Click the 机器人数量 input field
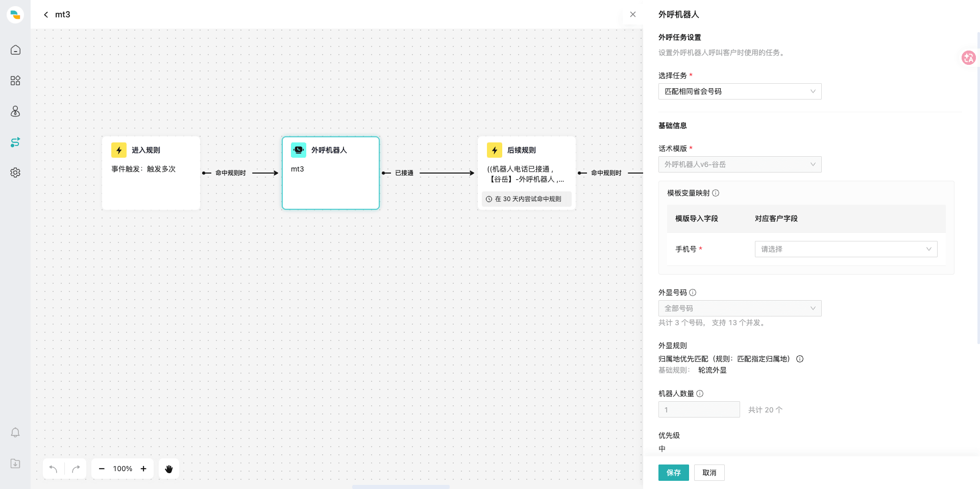980x489 pixels. click(x=699, y=409)
